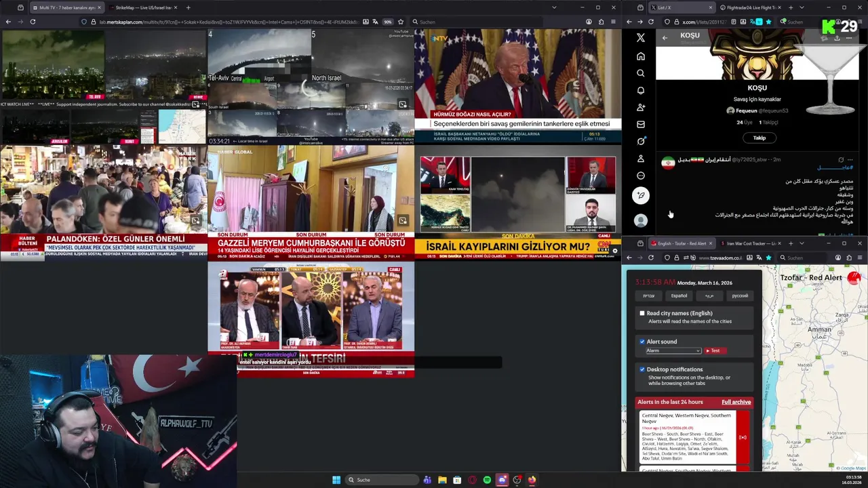Open the Full archive link
868x488 pixels.
point(736,402)
